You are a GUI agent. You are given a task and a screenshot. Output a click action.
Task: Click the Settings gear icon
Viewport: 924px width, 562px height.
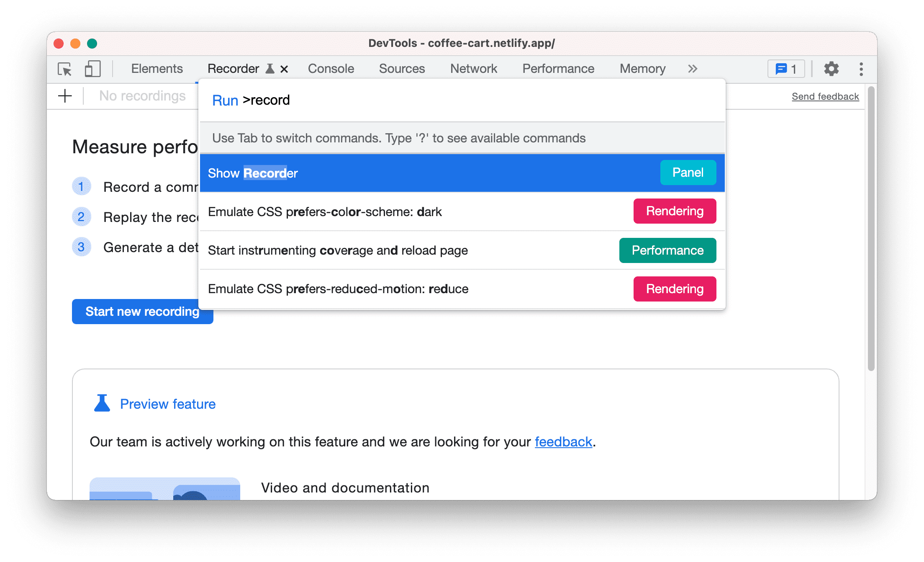(832, 68)
